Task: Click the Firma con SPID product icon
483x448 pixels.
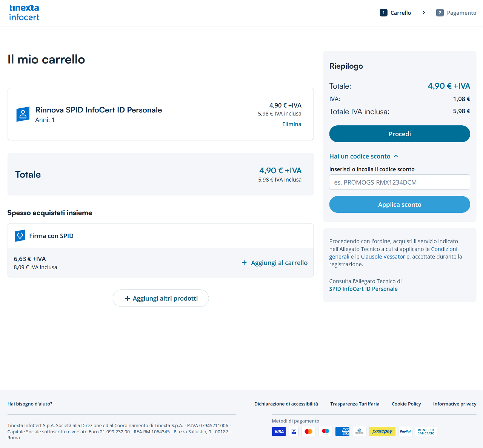Action: (20, 236)
